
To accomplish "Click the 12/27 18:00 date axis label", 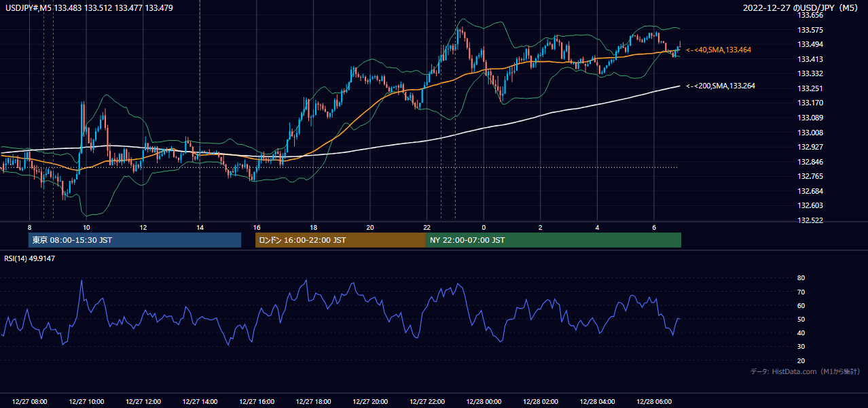I will coord(313,402).
